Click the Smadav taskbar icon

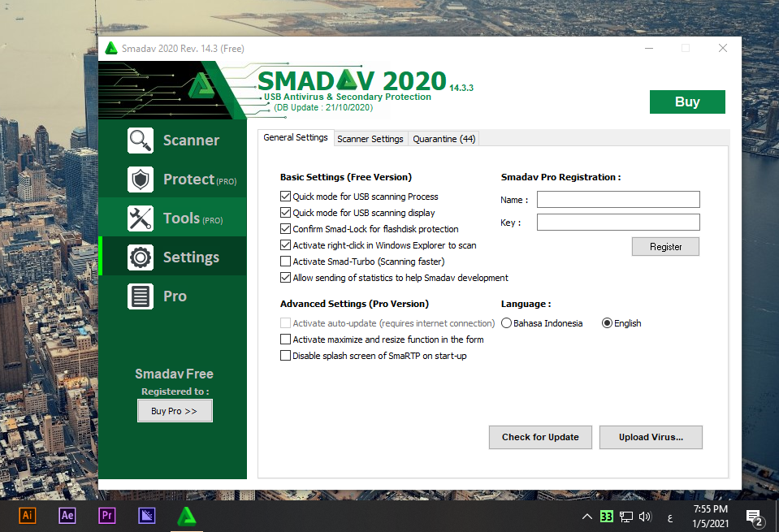[186, 516]
